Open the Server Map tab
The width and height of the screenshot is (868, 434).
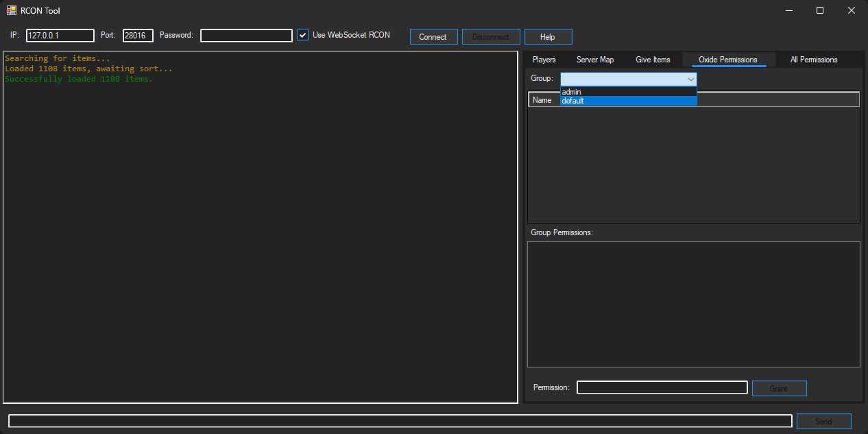pos(594,60)
